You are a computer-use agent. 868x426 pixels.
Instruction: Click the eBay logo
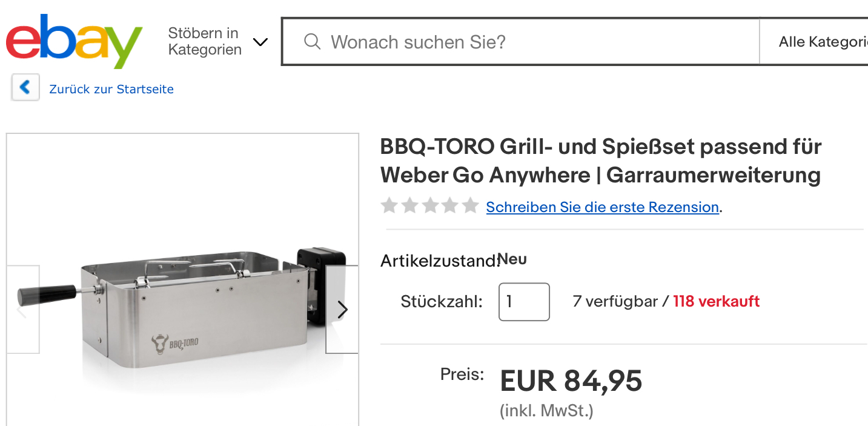74,41
